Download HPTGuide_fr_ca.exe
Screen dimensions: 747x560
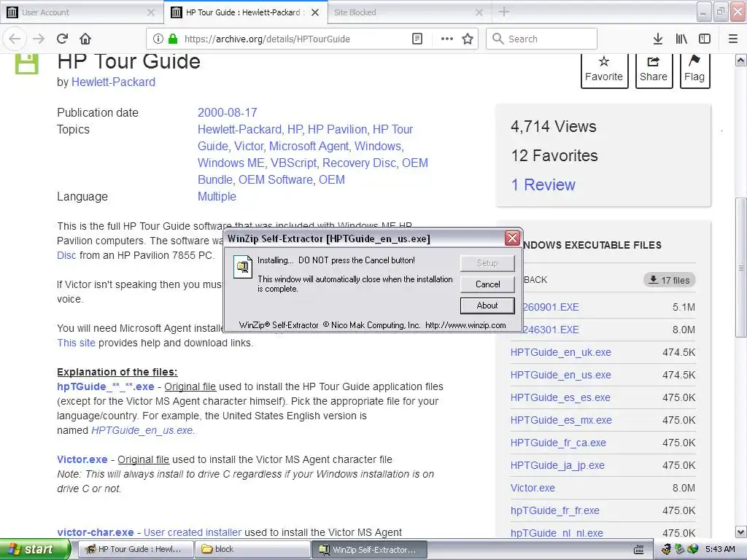coord(558,443)
